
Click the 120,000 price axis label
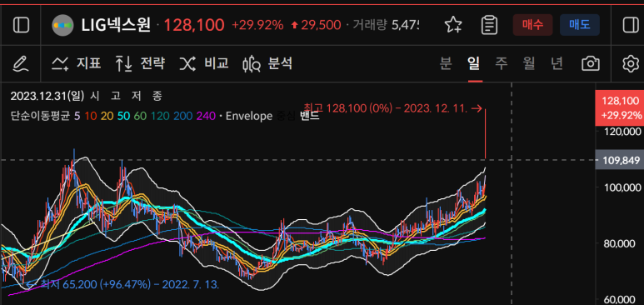tap(622, 132)
